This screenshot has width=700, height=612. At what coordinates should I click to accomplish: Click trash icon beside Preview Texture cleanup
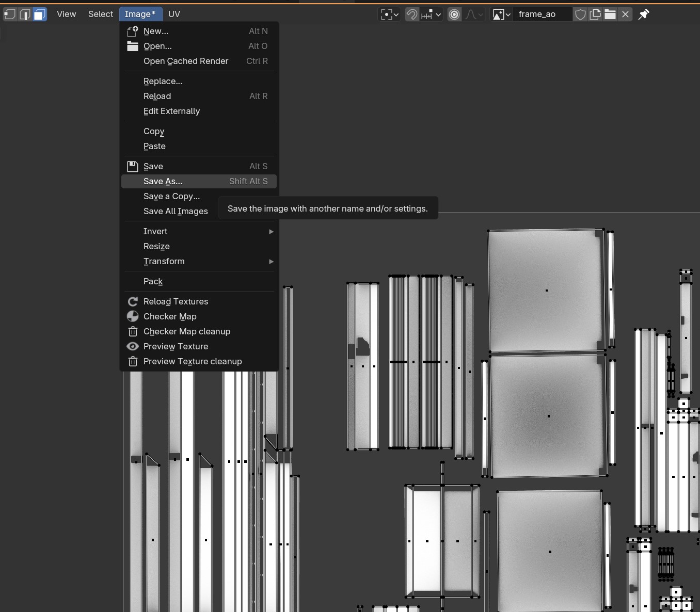pyautogui.click(x=133, y=361)
